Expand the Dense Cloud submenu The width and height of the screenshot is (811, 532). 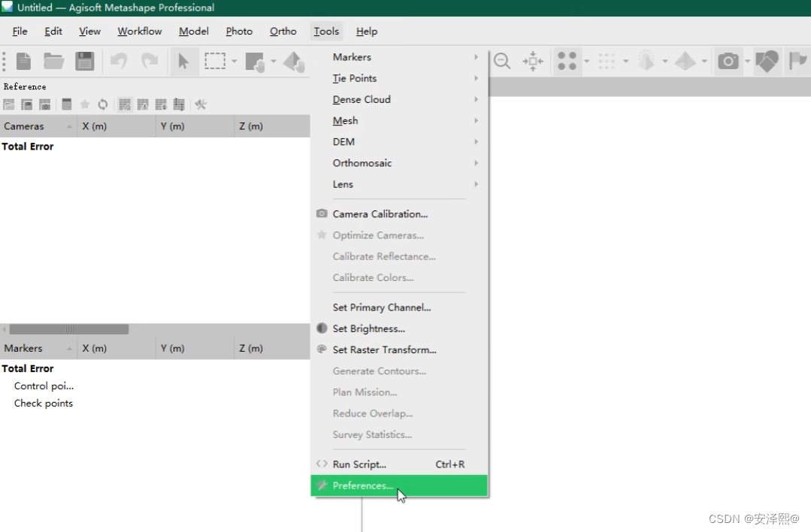pyautogui.click(x=399, y=99)
